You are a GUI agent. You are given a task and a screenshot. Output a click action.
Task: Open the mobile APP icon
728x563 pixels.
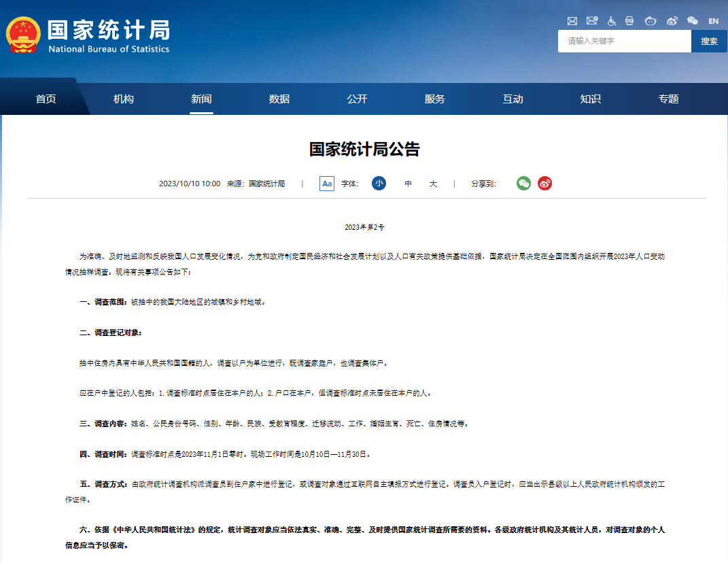(x=630, y=21)
